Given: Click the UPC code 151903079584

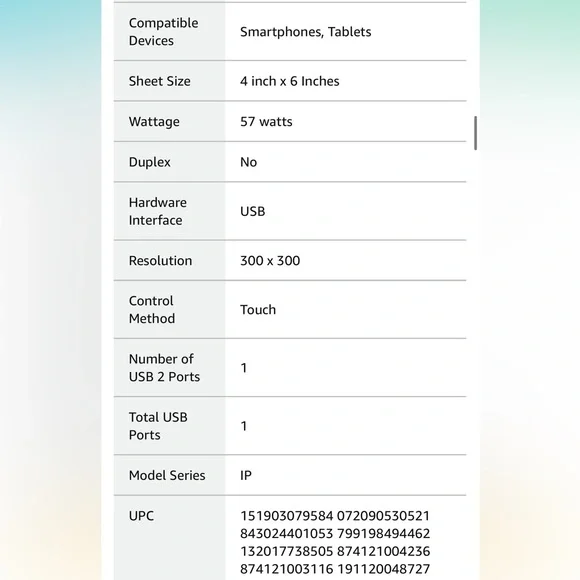Looking at the screenshot, I should pyautogui.click(x=287, y=516).
